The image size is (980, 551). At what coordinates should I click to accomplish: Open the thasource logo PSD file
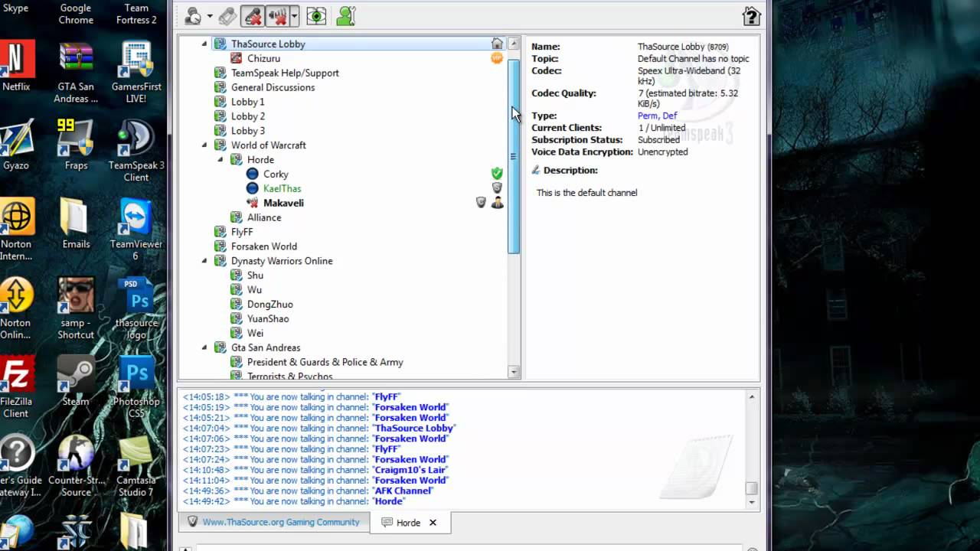coord(136,308)
